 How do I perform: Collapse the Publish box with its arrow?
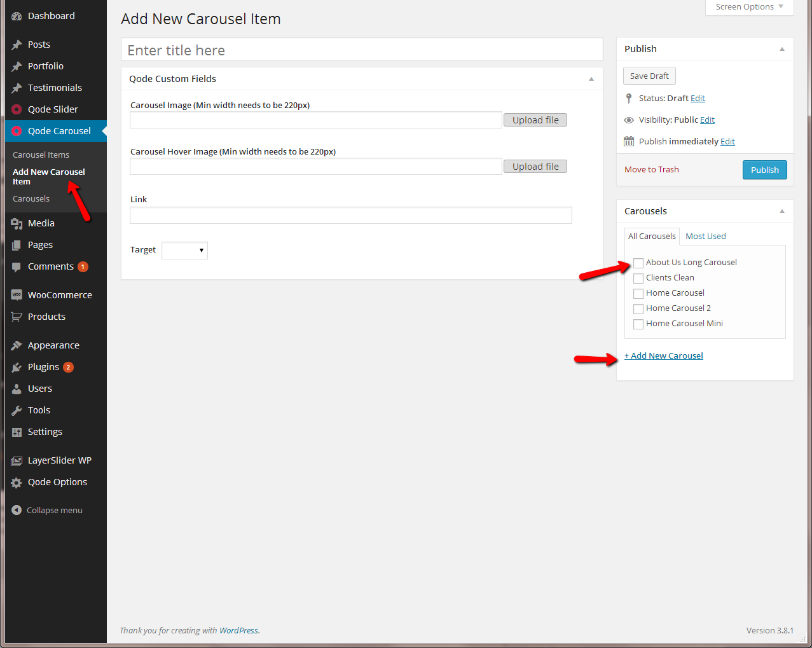(781, 49)
